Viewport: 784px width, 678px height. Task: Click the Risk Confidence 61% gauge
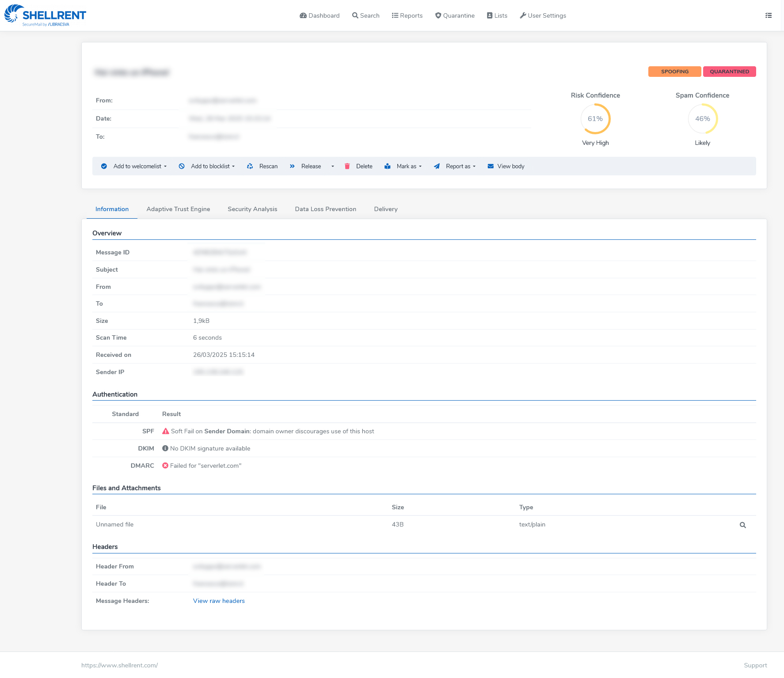coord(595,119)
